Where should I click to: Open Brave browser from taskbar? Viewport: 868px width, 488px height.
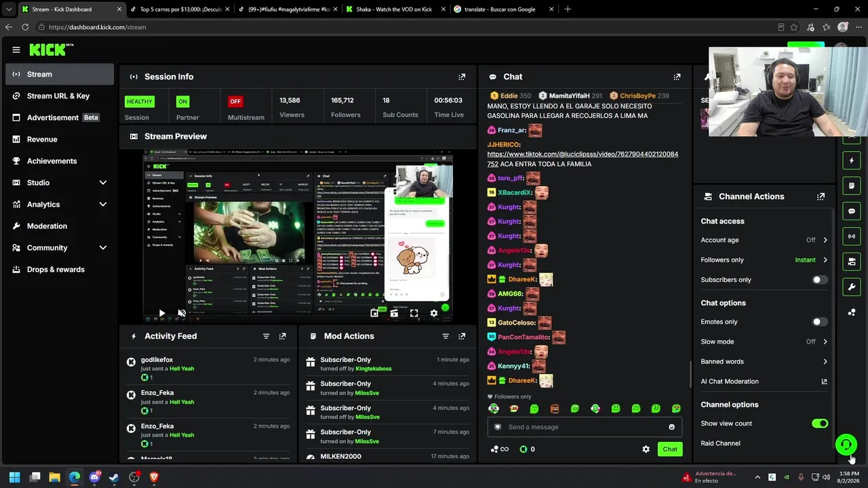click(x=153, y=477)
